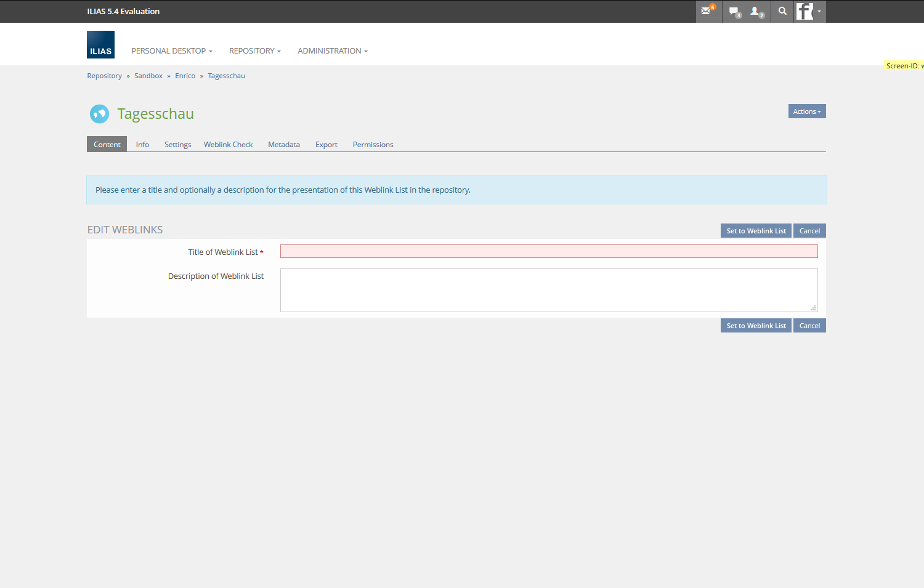
Task: Follow the Sandbox breadcrumb link
Action: tap(148, 76)
